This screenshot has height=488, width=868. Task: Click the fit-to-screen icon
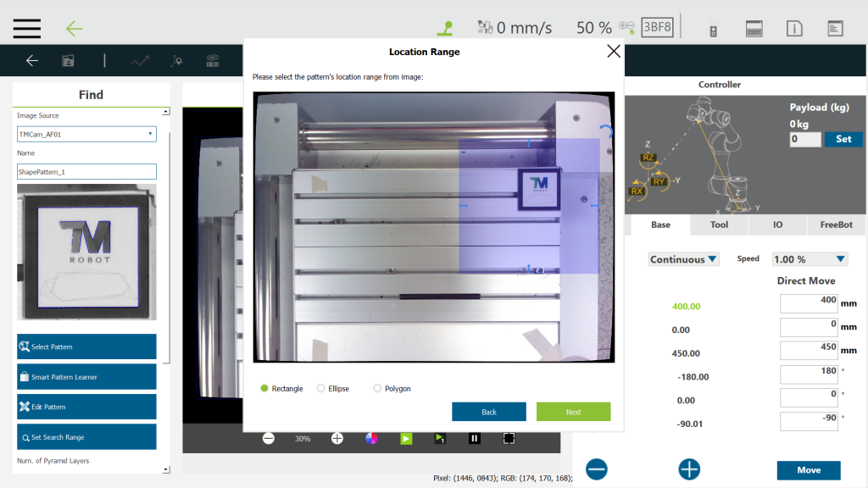(x=509, y=438)
